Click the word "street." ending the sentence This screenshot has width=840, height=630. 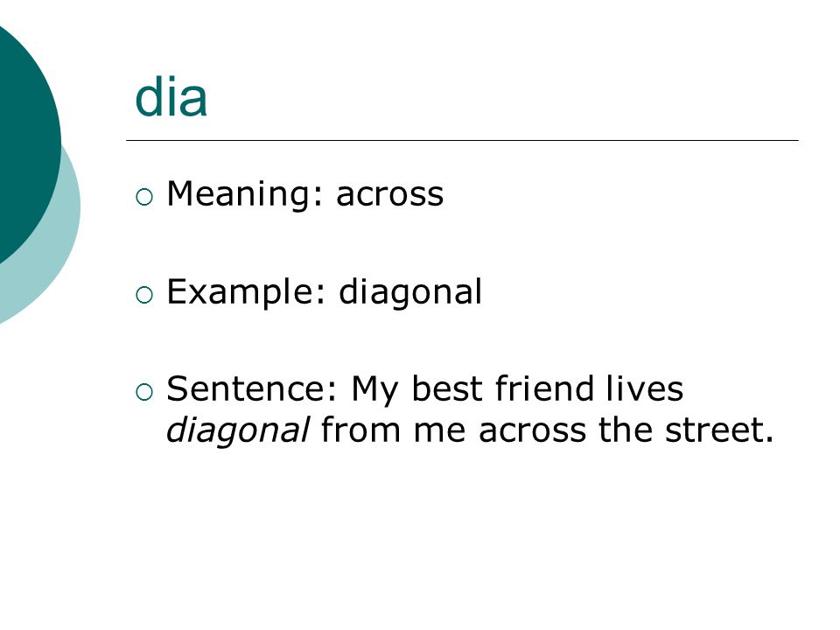tap(719, 430)
